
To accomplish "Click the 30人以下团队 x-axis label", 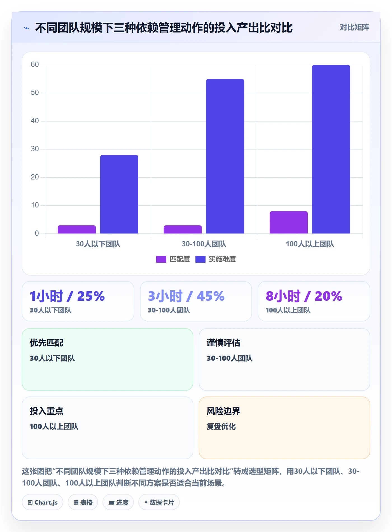I will (98, 244).
